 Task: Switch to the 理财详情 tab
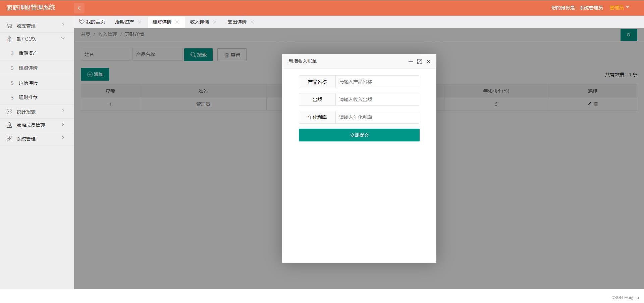coord(162,22)
